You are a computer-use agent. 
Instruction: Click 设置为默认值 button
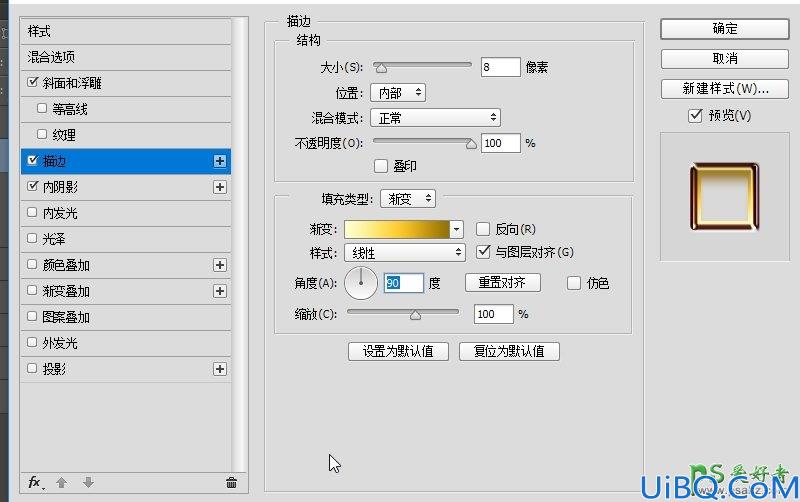coord(398,352)
